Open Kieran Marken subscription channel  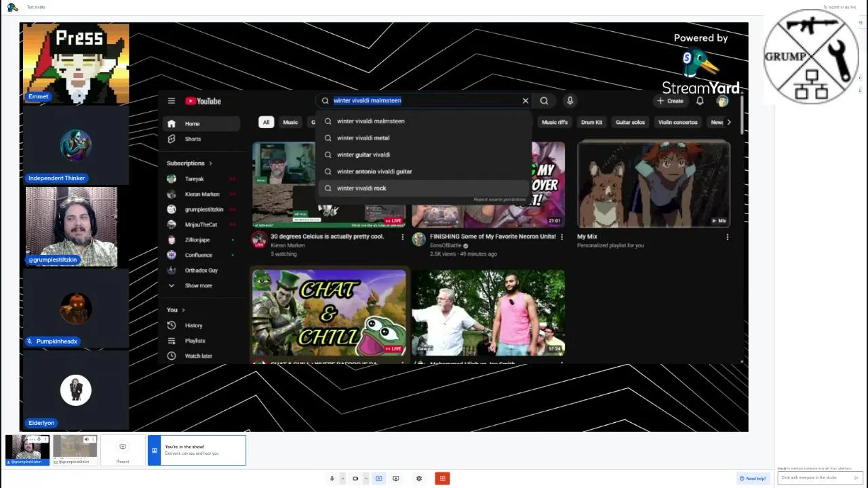(201, 194)
